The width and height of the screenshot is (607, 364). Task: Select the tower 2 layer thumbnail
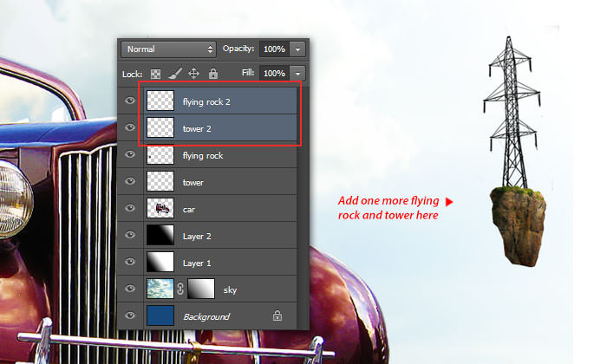coord(160,127)
